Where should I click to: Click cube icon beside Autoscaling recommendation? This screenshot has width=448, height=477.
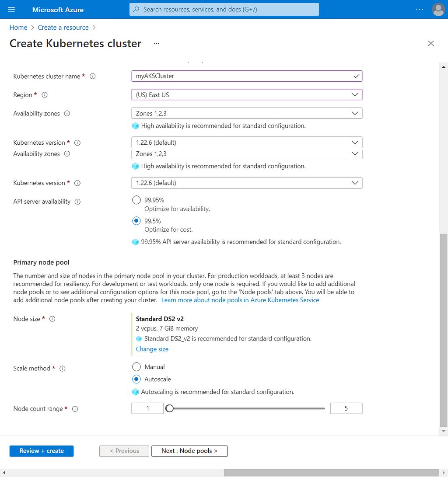[x=136, y=392]
